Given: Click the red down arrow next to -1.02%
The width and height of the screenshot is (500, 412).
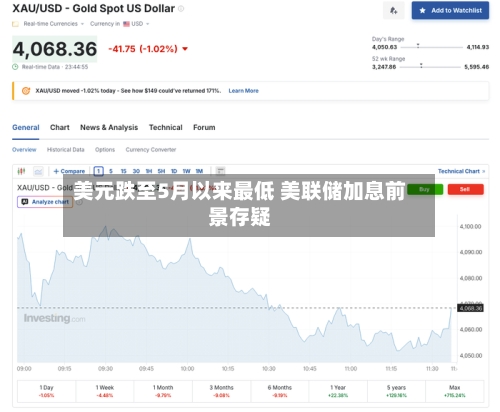Looking at the screenshot, I should (185, 49).
